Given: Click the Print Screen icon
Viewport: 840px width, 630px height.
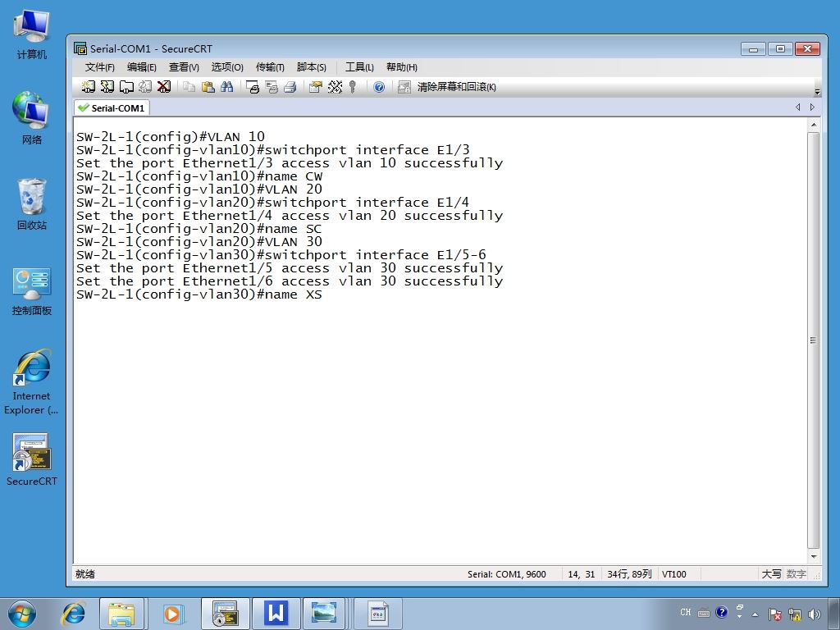Looking at the screenshot, I should [253, 87].
